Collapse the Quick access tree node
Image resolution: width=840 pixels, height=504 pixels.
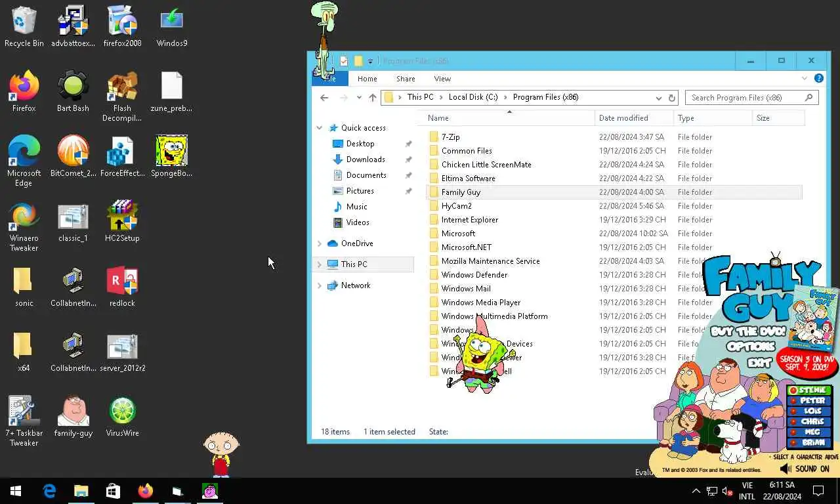coord(320,128)
